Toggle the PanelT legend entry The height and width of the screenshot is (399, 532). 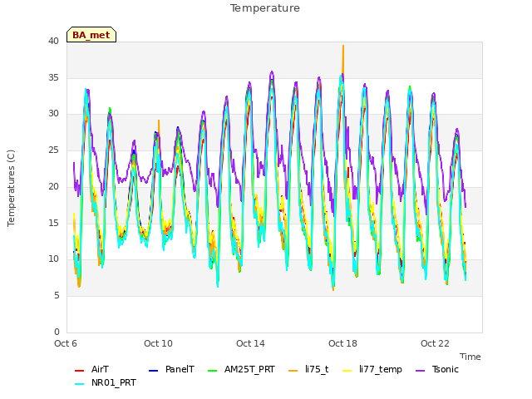coord(172,369)
